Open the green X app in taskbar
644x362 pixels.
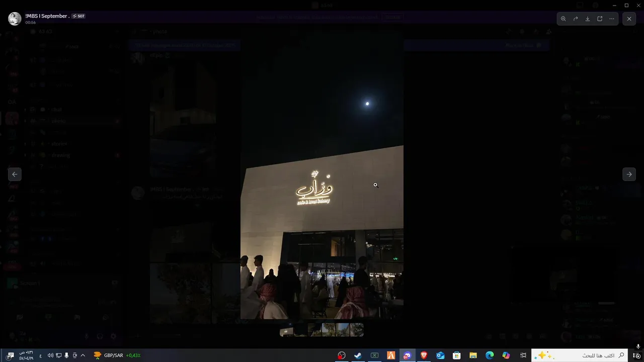click(374, 355)
